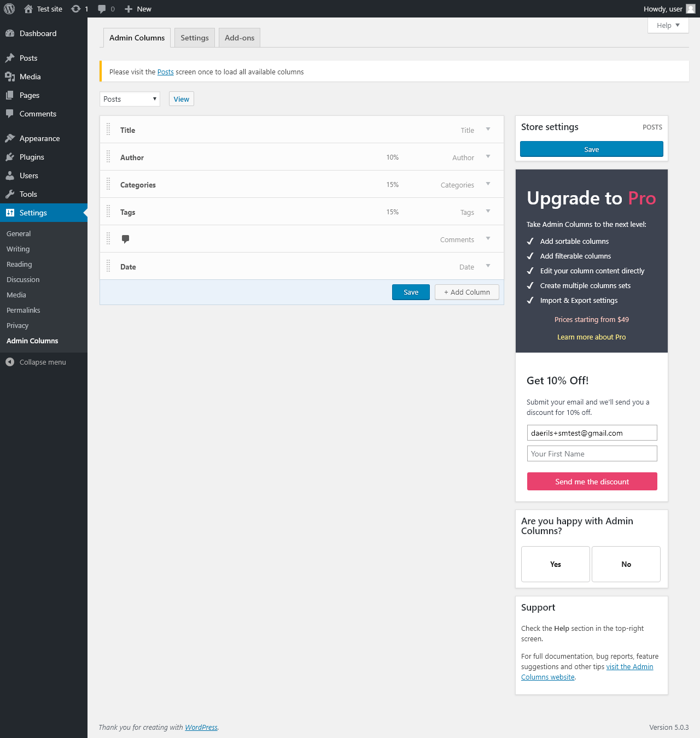Expand the Date column settings arrow
The image size is (700, 738).
tap(488, 266)
